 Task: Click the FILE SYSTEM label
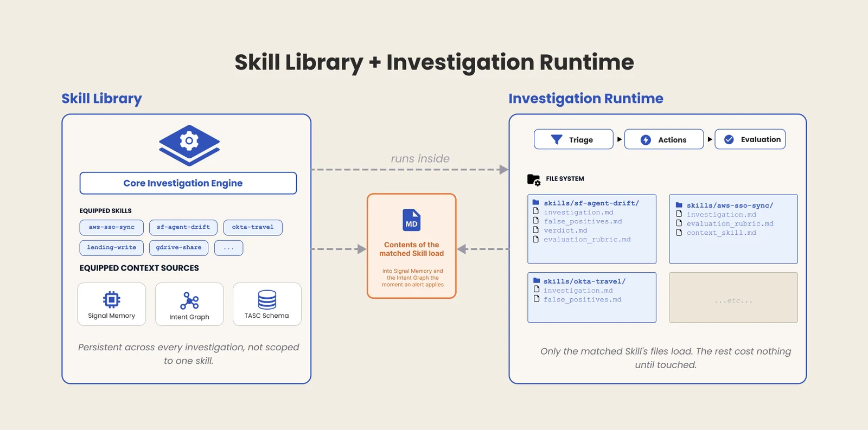click(565, 179)
